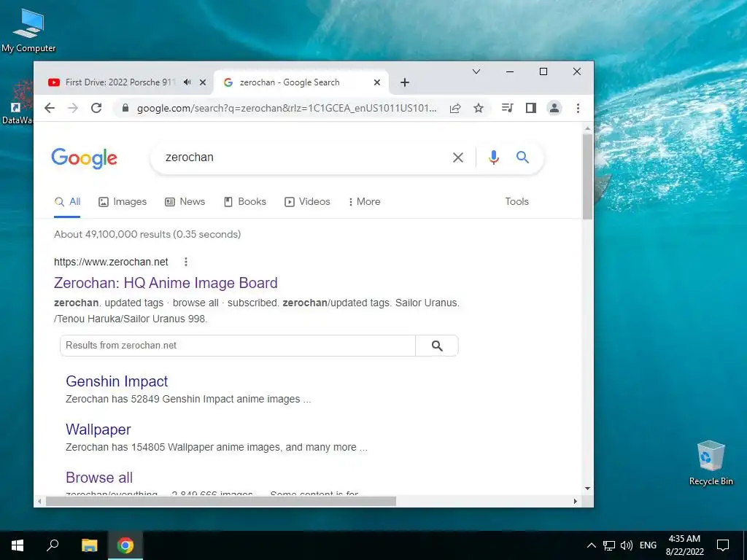Open Chrome's three-dot menu
Screen dimensions: 747x560
point(578,108)
